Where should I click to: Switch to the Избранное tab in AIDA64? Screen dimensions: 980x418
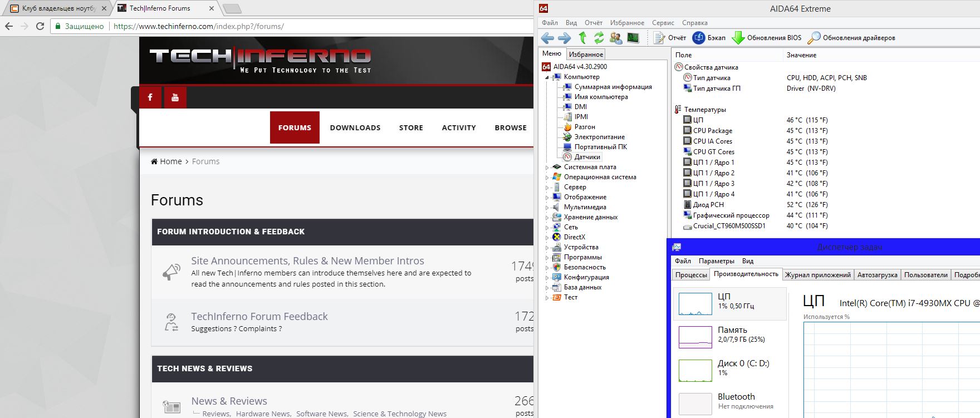(x=586, y=55)
